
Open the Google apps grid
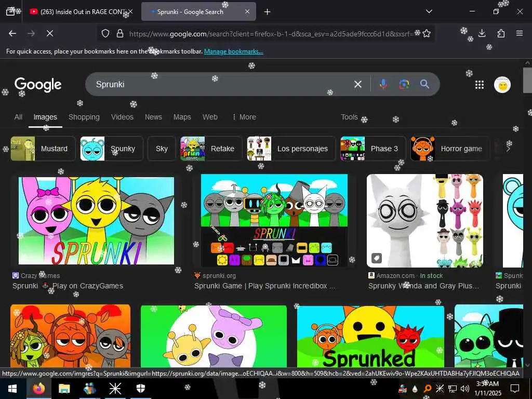[480, 85]
